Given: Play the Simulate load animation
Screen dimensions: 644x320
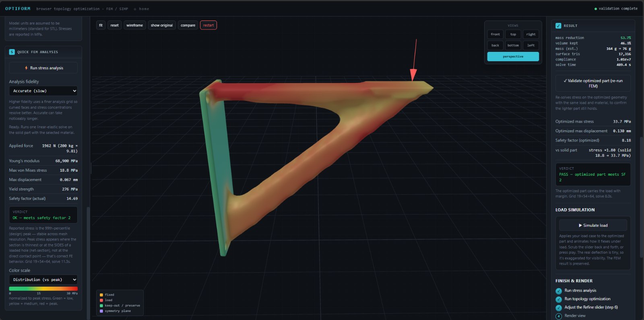Looking at the screenshot, I should pyautogui.click(x=593, y=226).
